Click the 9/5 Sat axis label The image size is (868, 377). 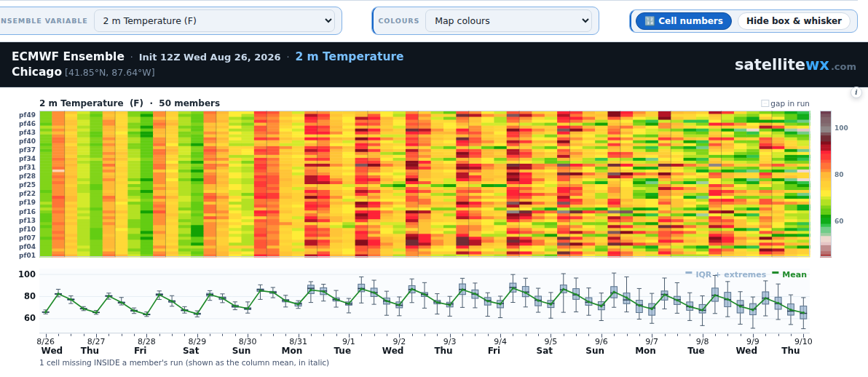(x=546, y=346)
